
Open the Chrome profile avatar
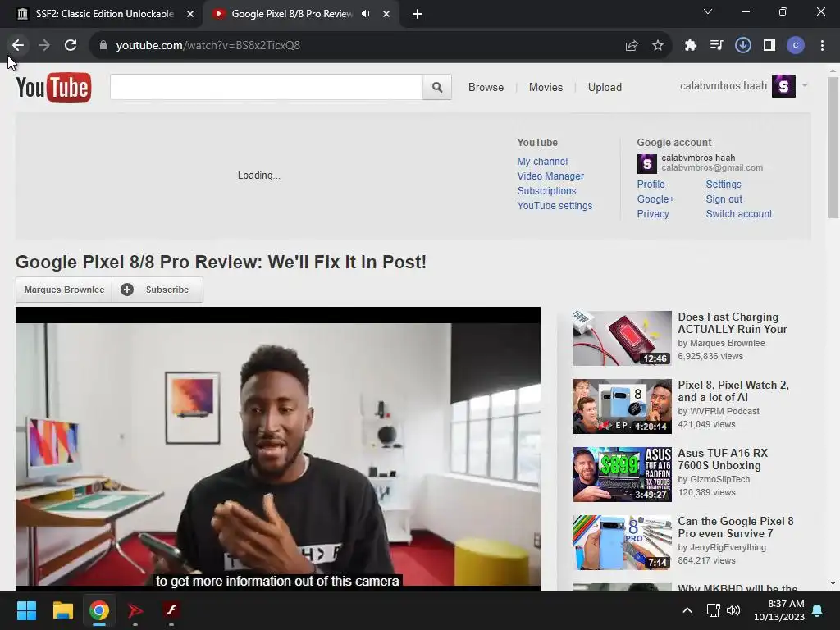tap(796, 46)
